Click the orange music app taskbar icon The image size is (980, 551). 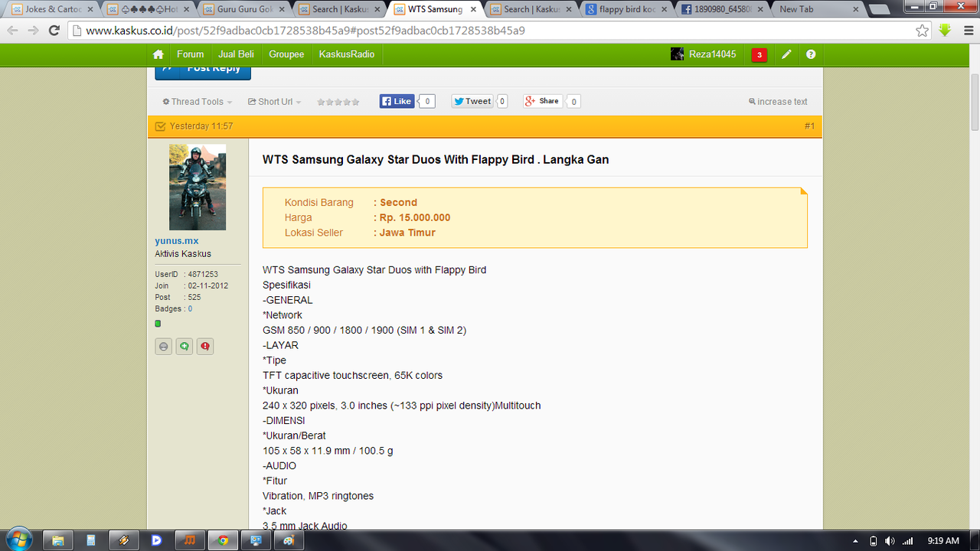[189, 540]
